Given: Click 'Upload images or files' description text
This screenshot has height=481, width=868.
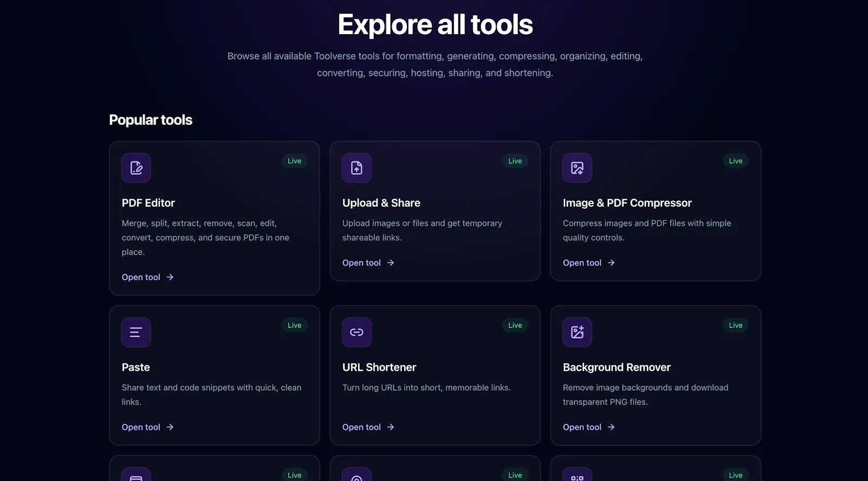Looking at the screenshot, I should point(422,231).
